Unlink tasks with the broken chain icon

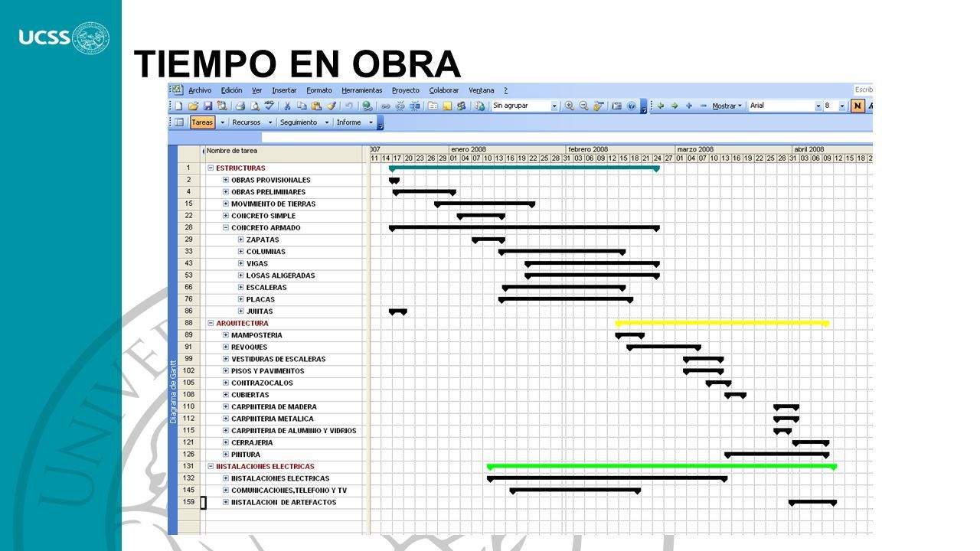coord(400,106)
